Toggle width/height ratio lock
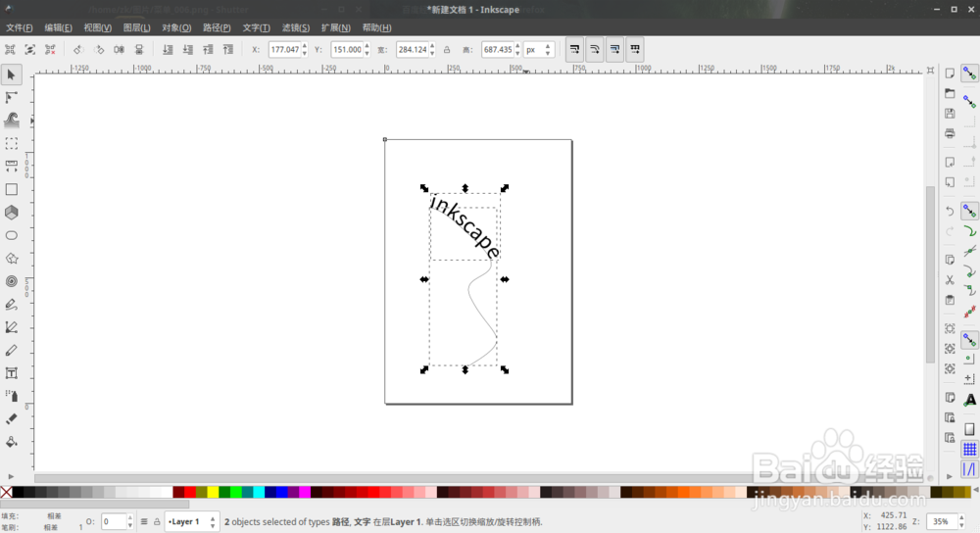This screenshot has height=533, width=980. pyautogui.click(x=447, y=49)
